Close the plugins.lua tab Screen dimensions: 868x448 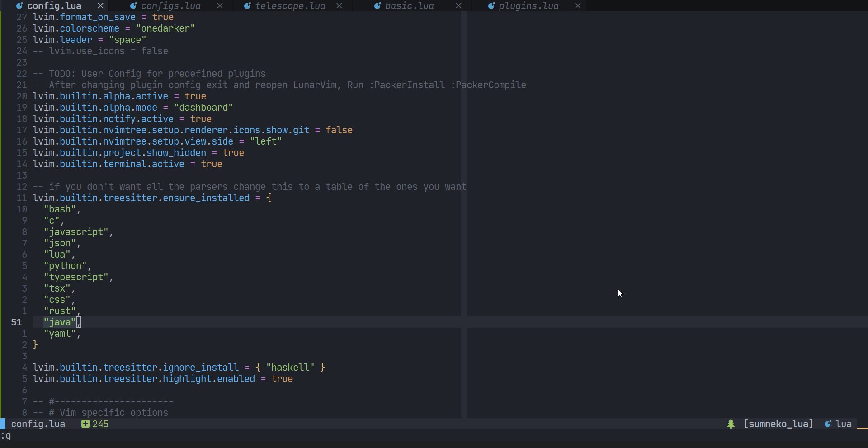pyautogui.click(x=578, y=6)
